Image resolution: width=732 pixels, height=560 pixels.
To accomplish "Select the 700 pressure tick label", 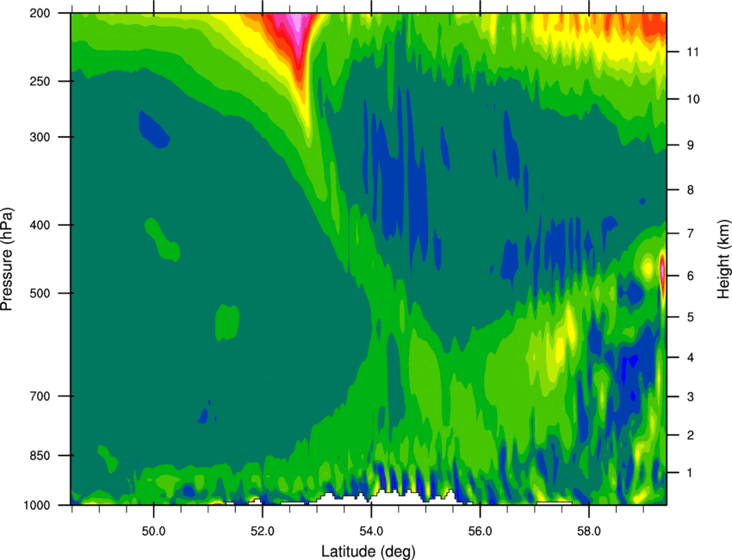I will click(40, 396).
